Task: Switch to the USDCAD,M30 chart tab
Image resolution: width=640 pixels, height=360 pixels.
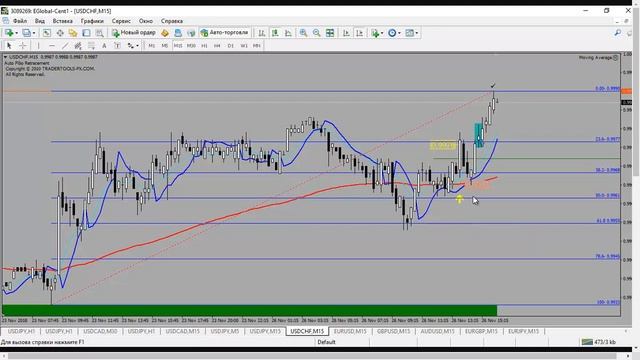Action: point(100,331)
